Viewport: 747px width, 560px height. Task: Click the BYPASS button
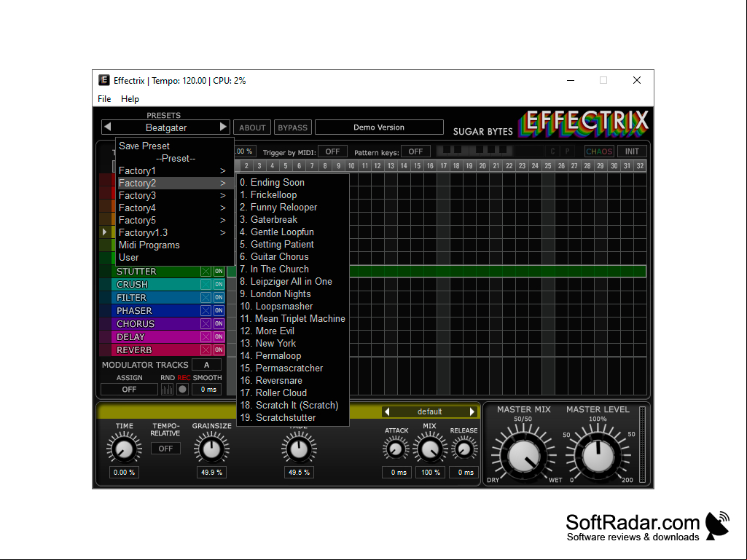[x=292, y=127]
